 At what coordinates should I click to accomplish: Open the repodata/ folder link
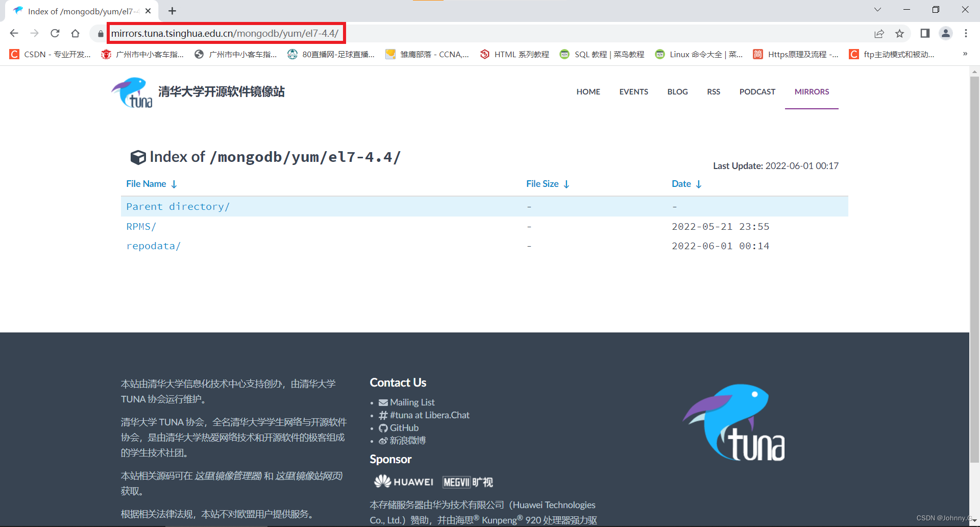[x=153, y=246]
